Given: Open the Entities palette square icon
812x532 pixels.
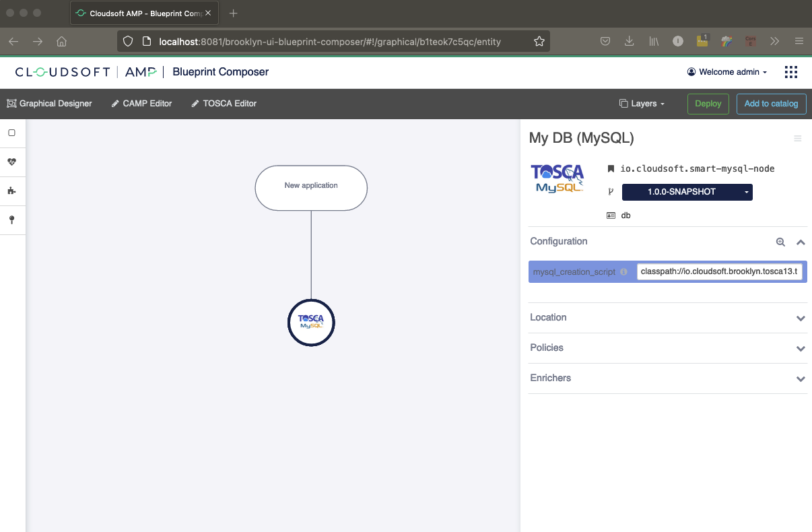Looking at the screenshot, I should (11, 133).
